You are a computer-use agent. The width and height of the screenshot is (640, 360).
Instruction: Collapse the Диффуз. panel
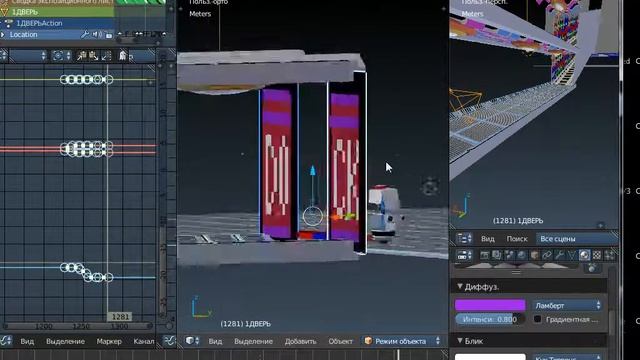[460, 287]
